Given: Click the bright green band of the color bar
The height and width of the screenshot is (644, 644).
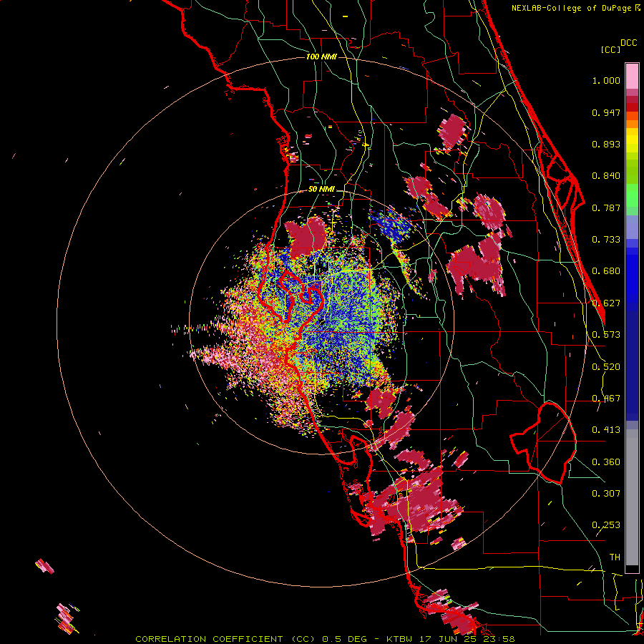Looking at the screenshot, I should 632,195.
